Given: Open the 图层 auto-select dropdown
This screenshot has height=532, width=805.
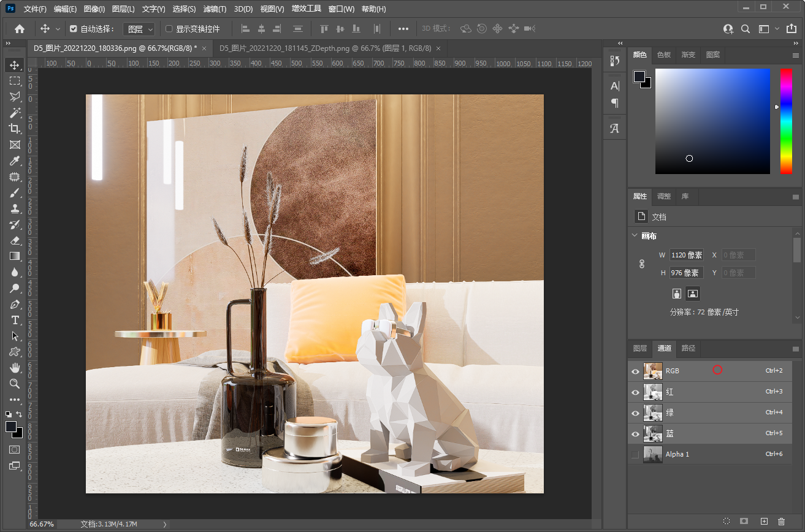Looking at the screenshot, I should tap(139, 29).
